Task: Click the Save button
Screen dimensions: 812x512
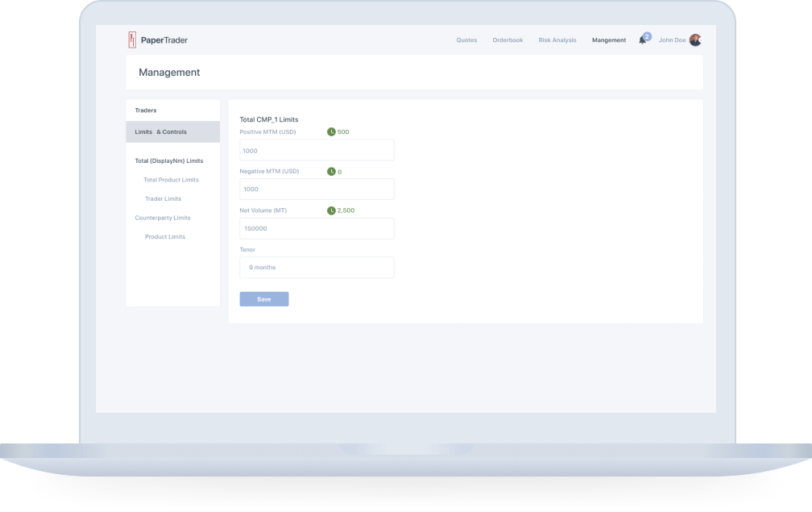Action: (x=264, y=299)
